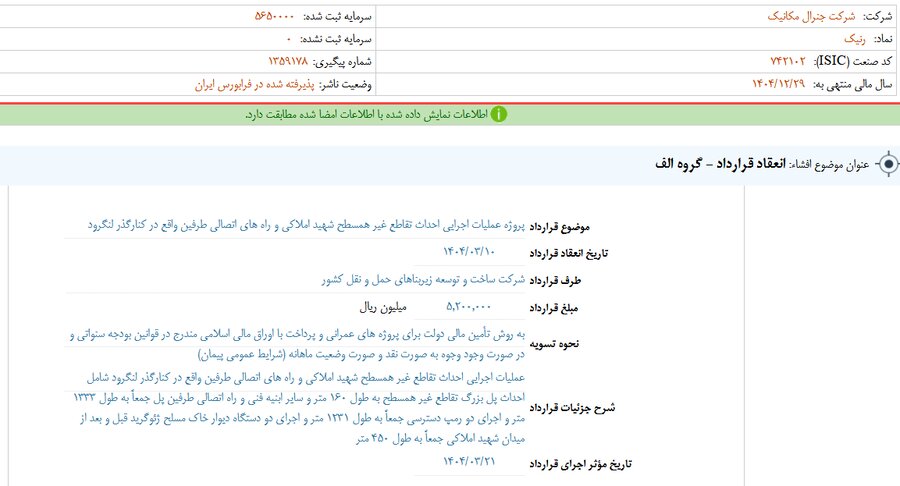Select effective execution date ۱۴۰۴/۰۳/۲۱
This screenshot has width=900, height=486.
pos(468,461)
